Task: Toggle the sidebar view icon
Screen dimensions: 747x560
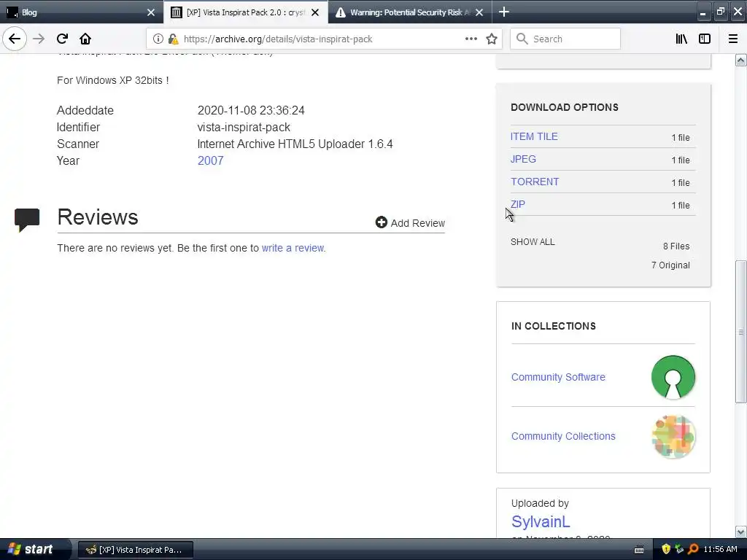Action: tap(705, 39)
